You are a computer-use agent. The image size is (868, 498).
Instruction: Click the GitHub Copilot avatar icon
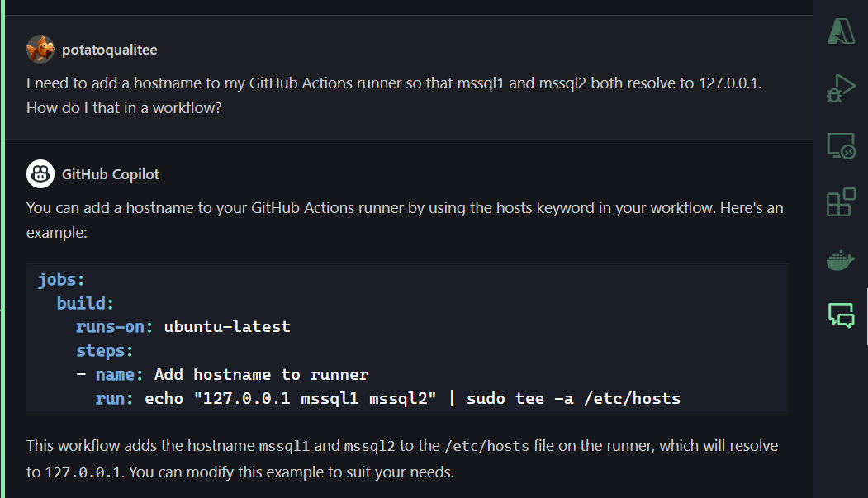tap(40, 174)
